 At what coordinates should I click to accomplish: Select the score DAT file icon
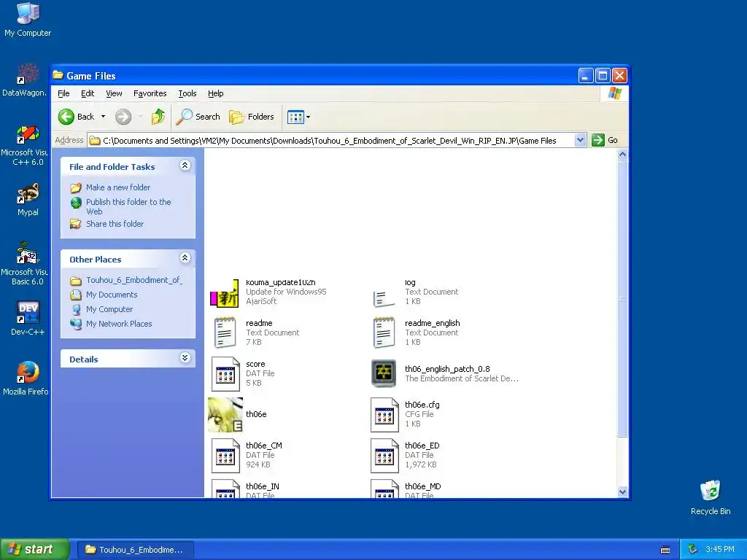(225, 374)
